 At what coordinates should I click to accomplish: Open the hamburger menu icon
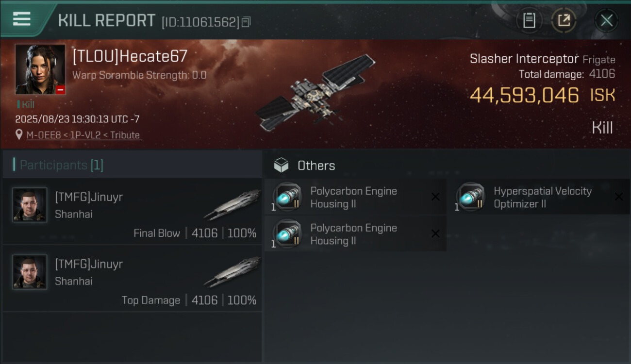22,19
